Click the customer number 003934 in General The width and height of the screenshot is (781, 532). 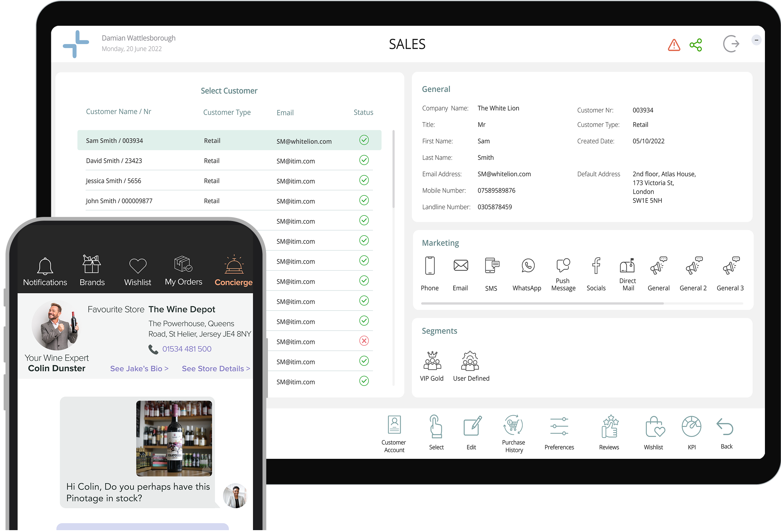point(643,110)
